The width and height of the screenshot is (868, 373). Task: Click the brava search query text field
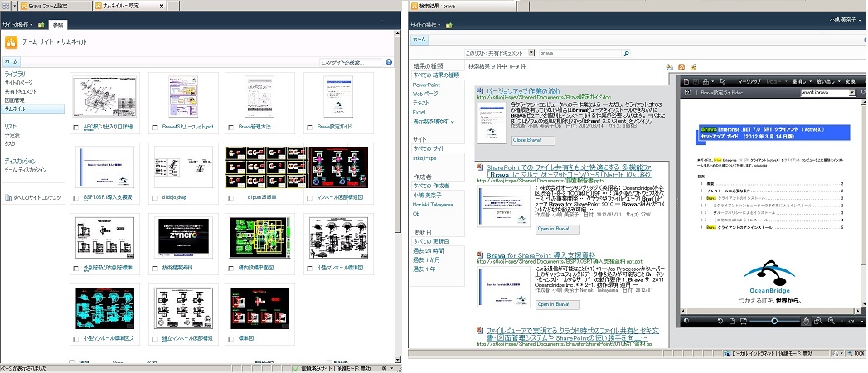click(580, 53)
